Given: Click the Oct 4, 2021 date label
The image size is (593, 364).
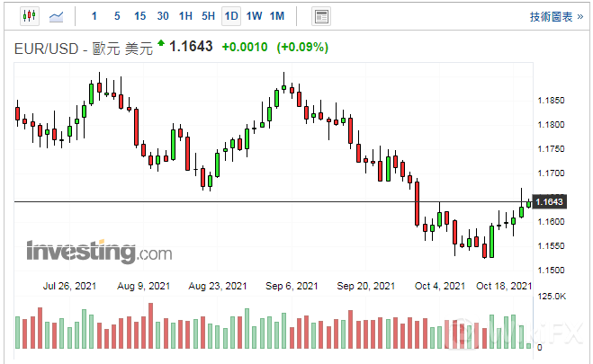Looking at the screenshot, I should pos(440,286).
